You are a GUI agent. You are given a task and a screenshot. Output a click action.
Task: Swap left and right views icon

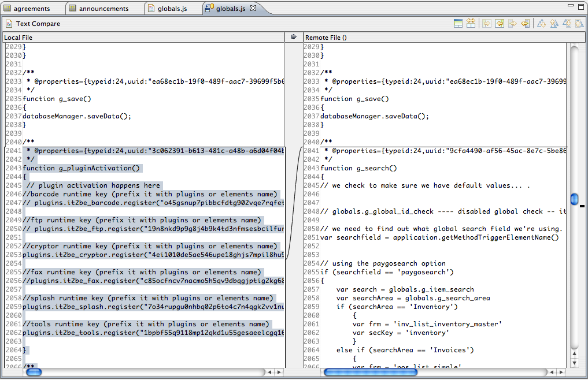pyautogui.click(x=471, y=23)
